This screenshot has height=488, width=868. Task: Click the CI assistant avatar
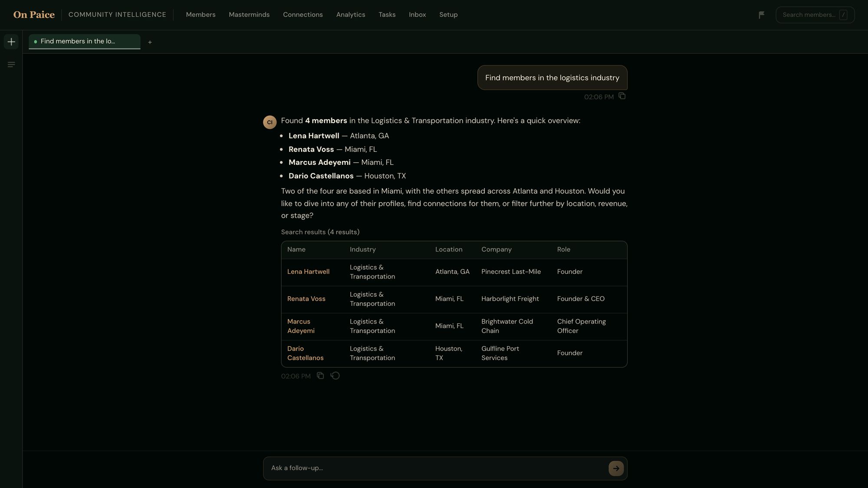pyautogui.click(x=270, y=122)
